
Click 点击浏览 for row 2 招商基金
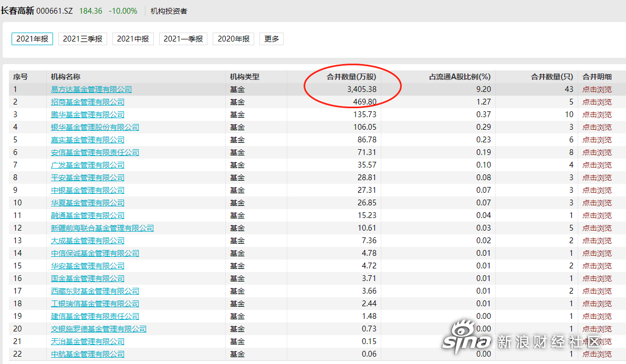click(x=597, y=102)
